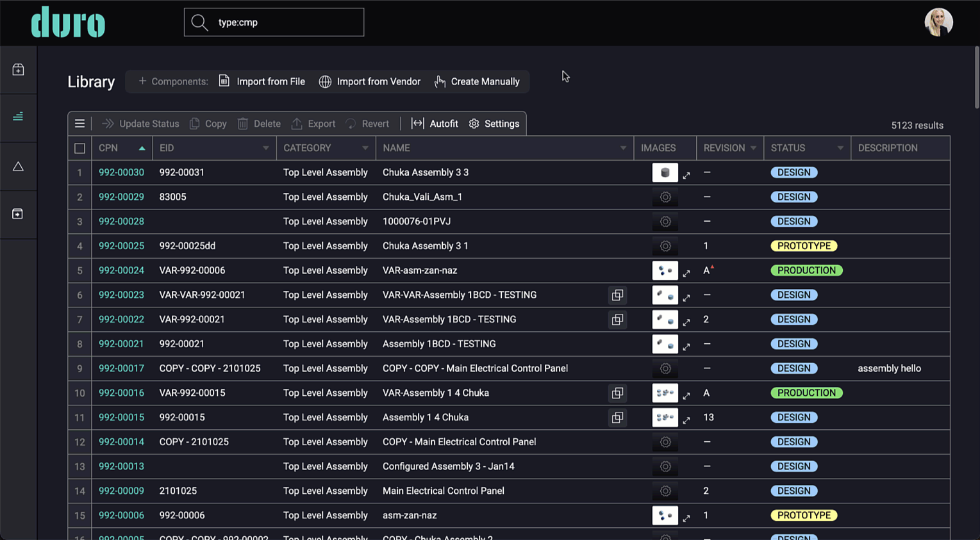Viewport: 980px width, 540px height.
Task: Click the Autofit columns toolbar item
Action: tap(435, 124)
